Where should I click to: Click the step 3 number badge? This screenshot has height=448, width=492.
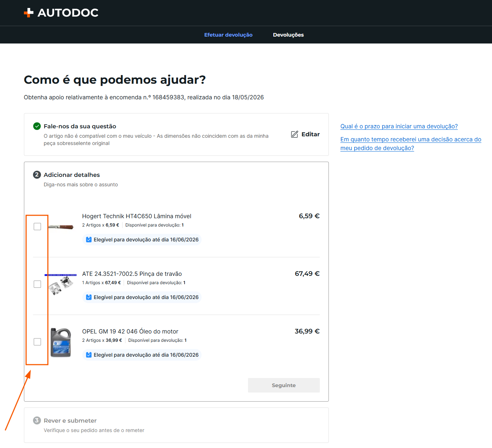tap(37, 420)
